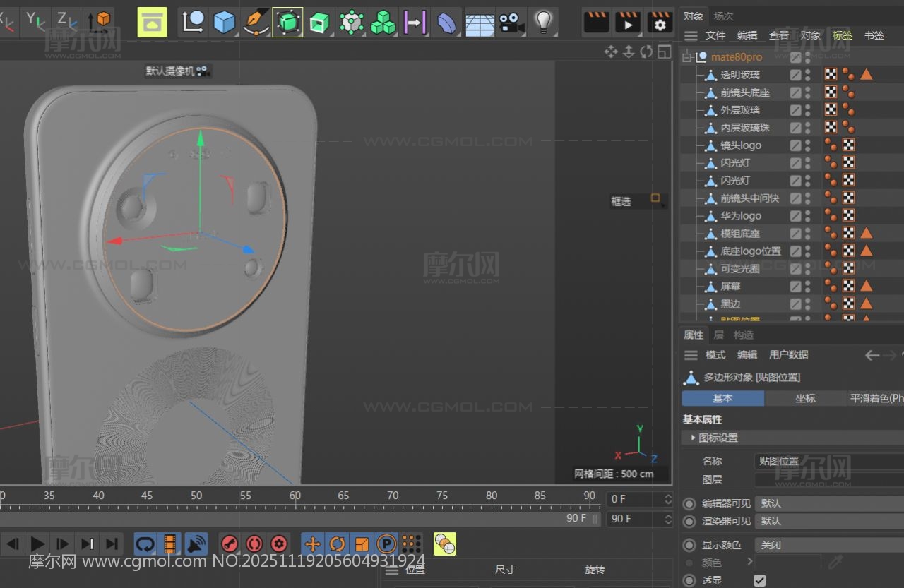Click the Cloner green cubes icon
This screenshot has height=588, width=904.
(x=383, y=23)
